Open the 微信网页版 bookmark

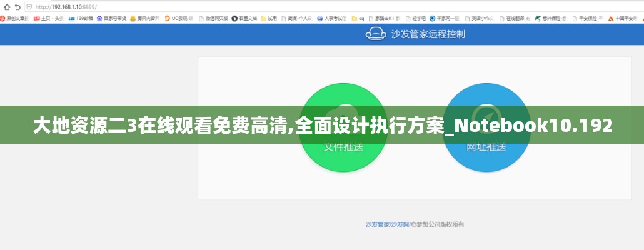[213, 19]
